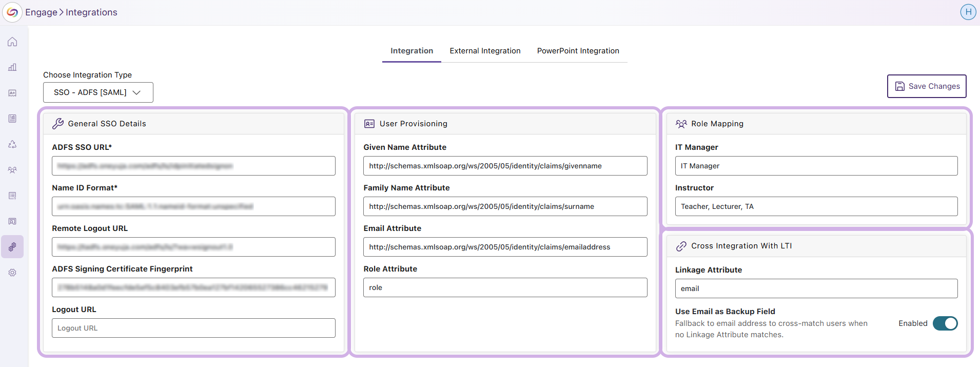Viewport: 980px width, 367px height.
Task: Click the Choose Integration Type label
Action: [x=87, y=75]
